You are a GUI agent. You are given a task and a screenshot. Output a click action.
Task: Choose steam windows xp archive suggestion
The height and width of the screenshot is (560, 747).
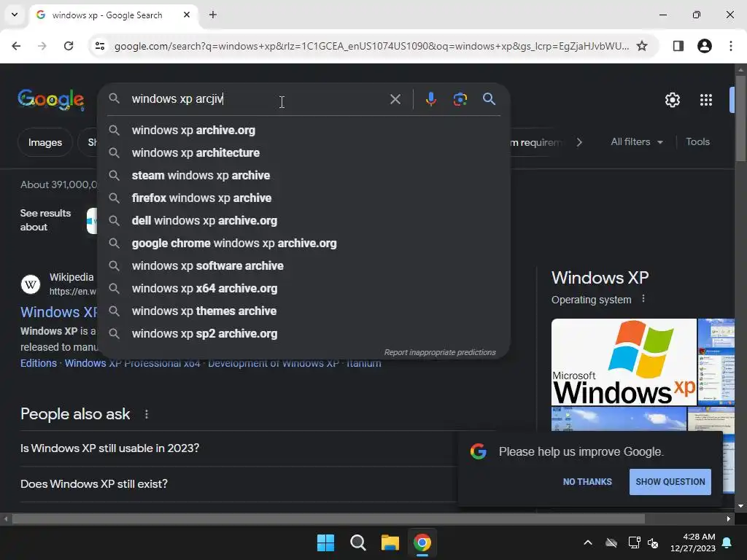(x=304, y=175)
